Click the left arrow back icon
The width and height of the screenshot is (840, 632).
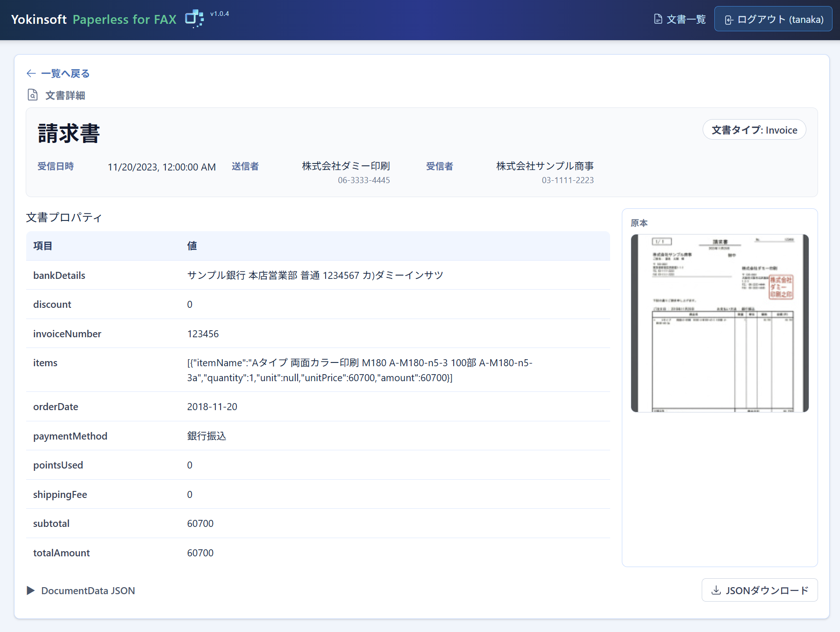tap(31, 73)
